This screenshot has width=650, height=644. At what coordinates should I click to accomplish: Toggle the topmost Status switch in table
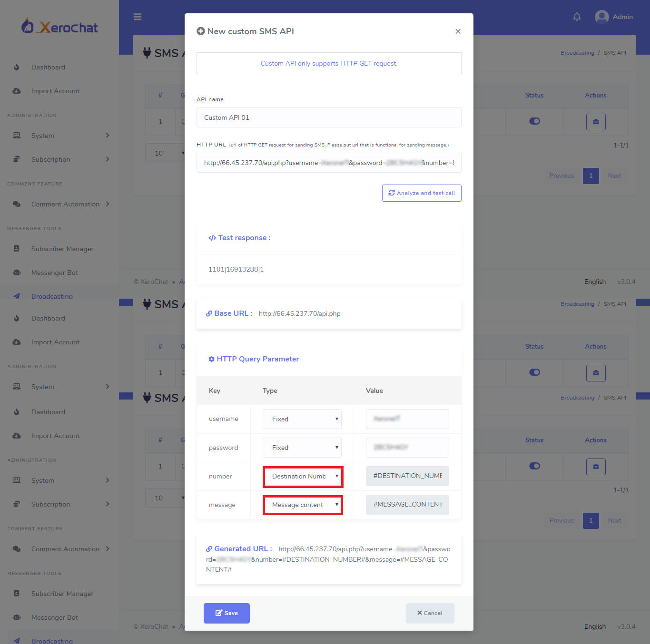534,121
